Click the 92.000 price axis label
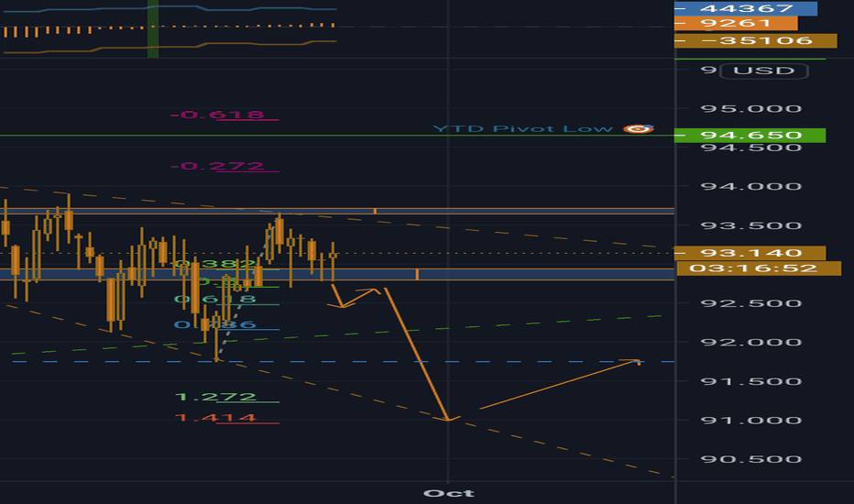The width and height of the screenshot is (854, 504). click(x=751, y=342)
